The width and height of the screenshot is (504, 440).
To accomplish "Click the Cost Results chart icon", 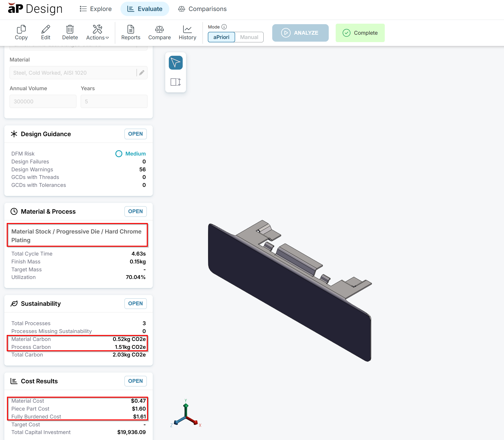I will (x=14, y=381).
